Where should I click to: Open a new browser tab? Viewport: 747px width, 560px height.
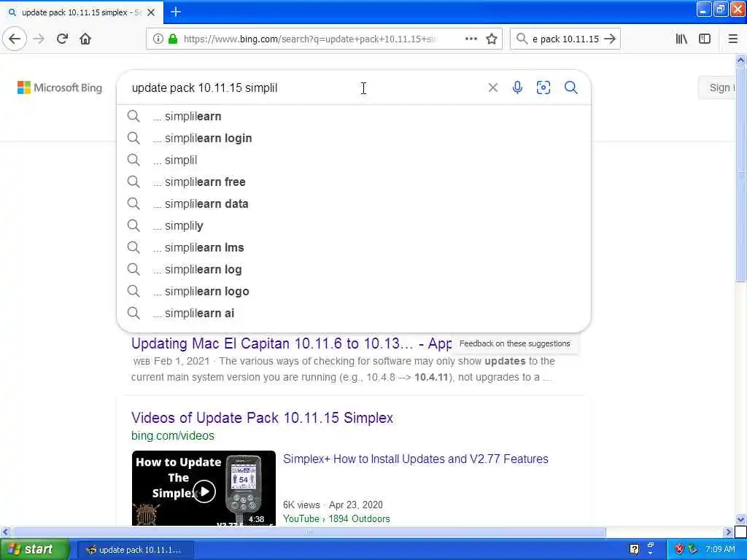point(176,12)
